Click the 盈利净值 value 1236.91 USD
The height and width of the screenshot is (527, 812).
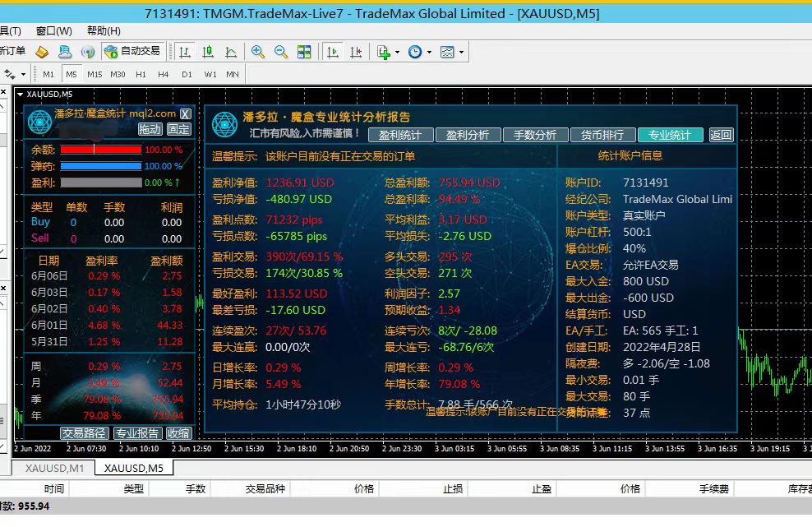pyautogui.click(x=300, y=183)
